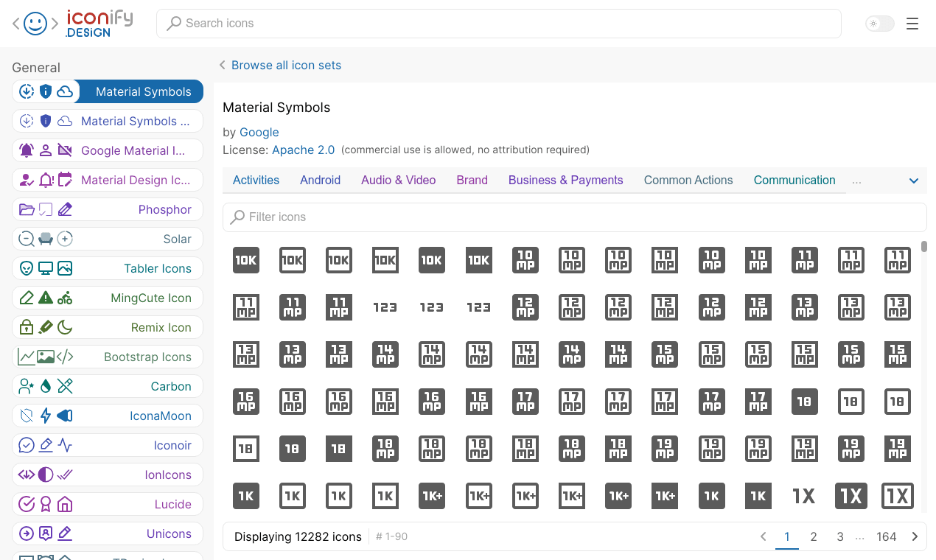Pick the filled square-cornered 19MP icon
Screen dimensions: 936x560
(x=898, y=449)
